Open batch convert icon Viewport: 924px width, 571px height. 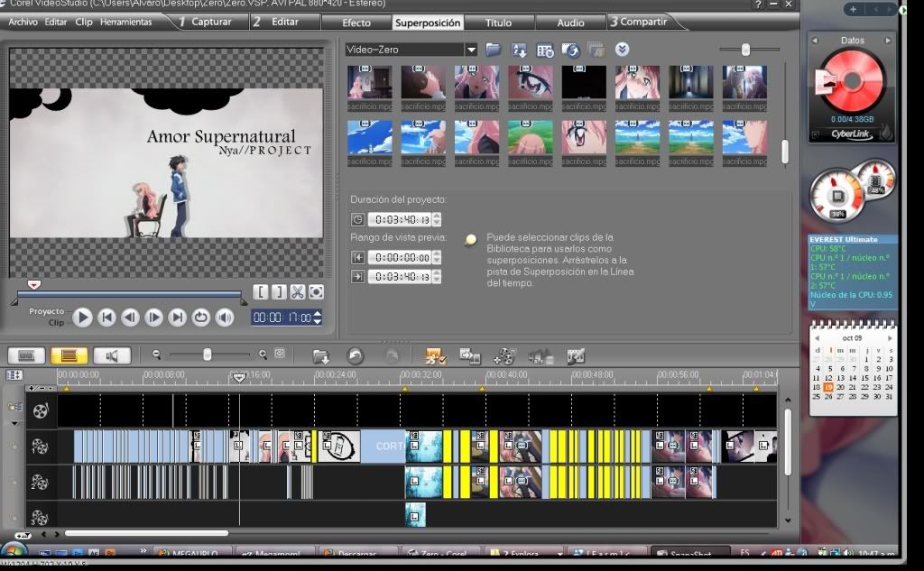(469, 356)
